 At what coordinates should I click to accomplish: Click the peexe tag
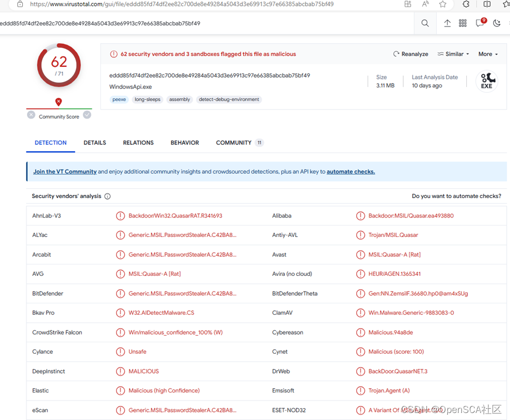[119, 99]
